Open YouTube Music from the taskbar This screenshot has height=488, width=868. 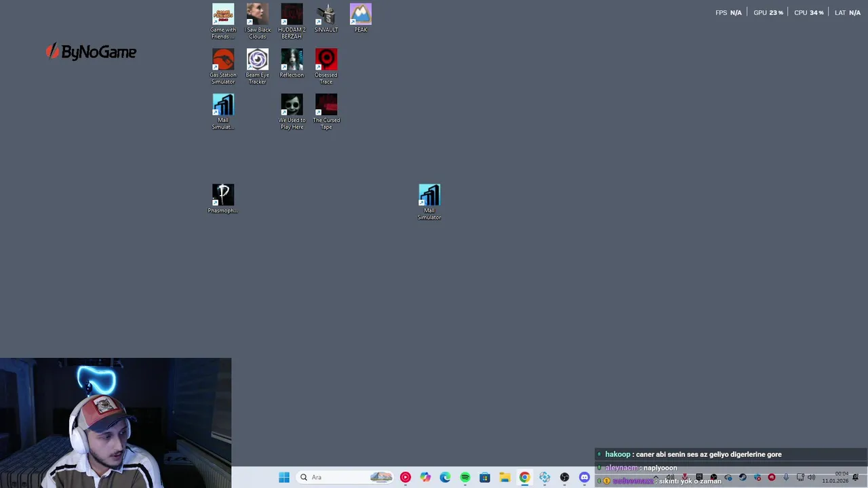point(406,477)
